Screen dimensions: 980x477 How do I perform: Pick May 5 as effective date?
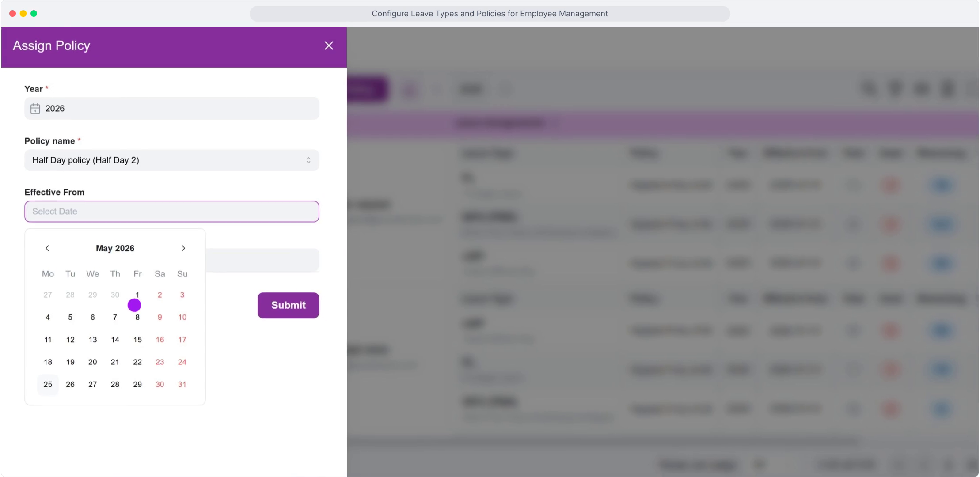(70, 317)
